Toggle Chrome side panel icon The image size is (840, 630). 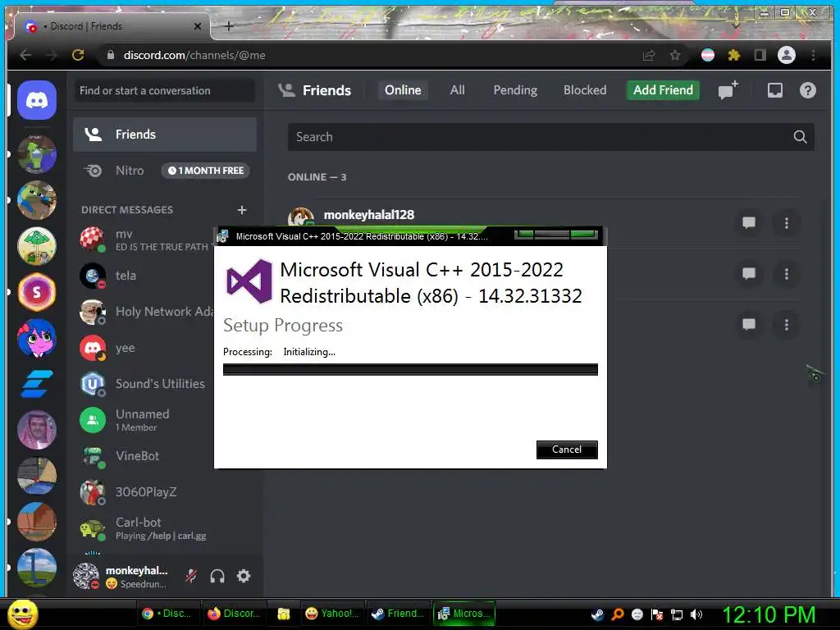(760, 55)
